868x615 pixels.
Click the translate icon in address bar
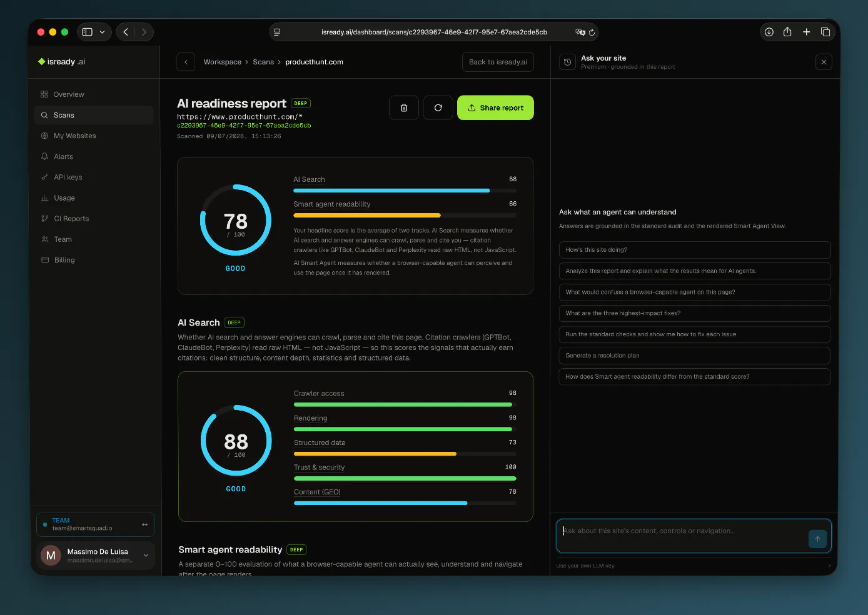point(580,32)
